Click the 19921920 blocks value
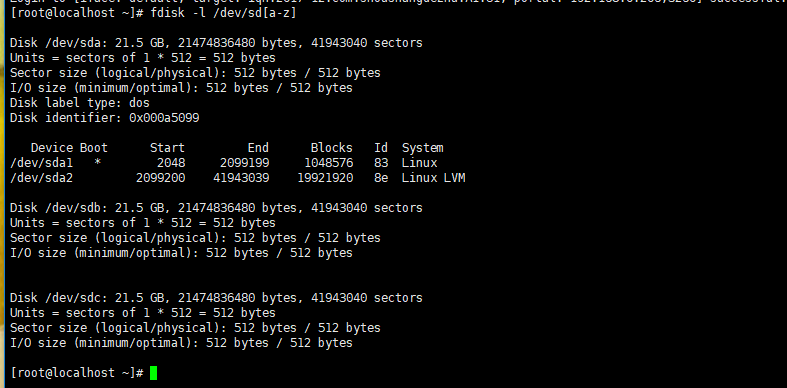This screenshot has width=787, height=388. coord(325,178)
